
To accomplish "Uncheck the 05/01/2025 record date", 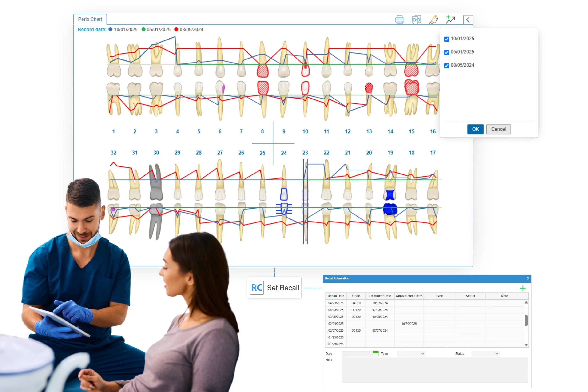I will tap(447, 52).
